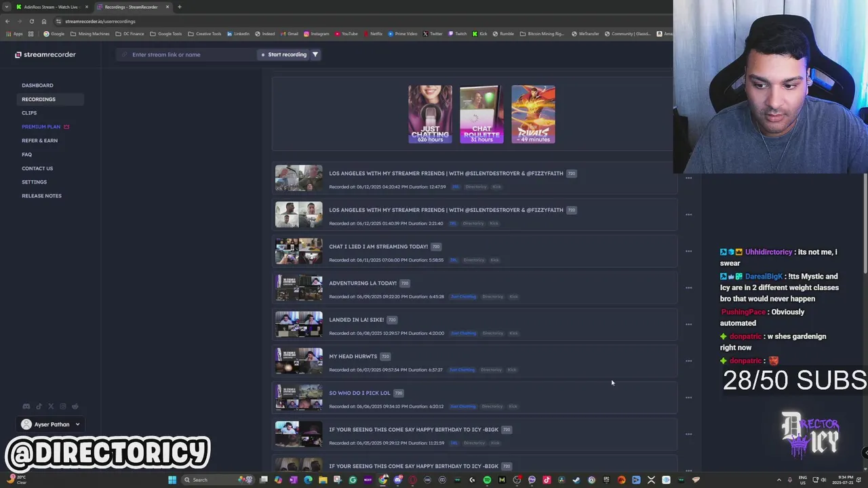
Task: Open a new browser tab
Action: [180, 7]
